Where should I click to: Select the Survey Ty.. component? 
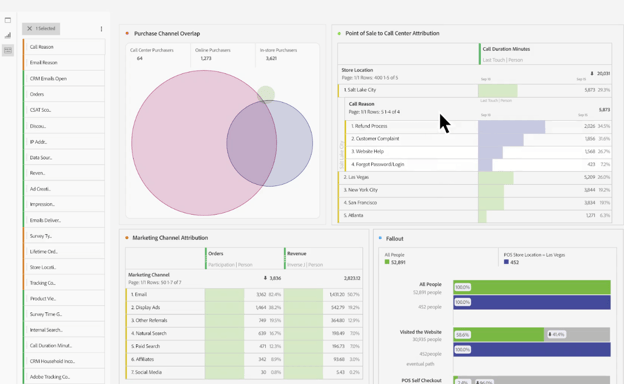click(x=64, y=236)
